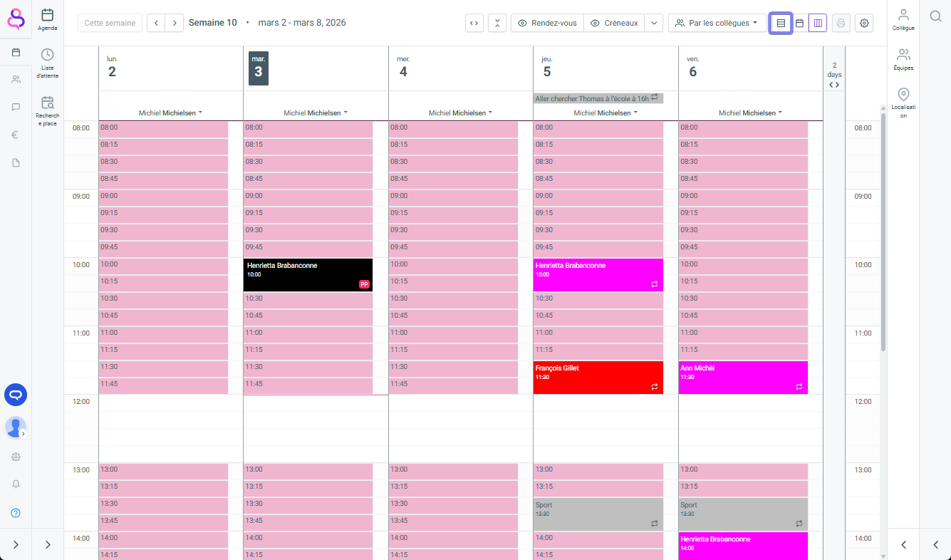Open the Localisation filter icon
This screenshot has height=560, width=951.
[903, 101]
